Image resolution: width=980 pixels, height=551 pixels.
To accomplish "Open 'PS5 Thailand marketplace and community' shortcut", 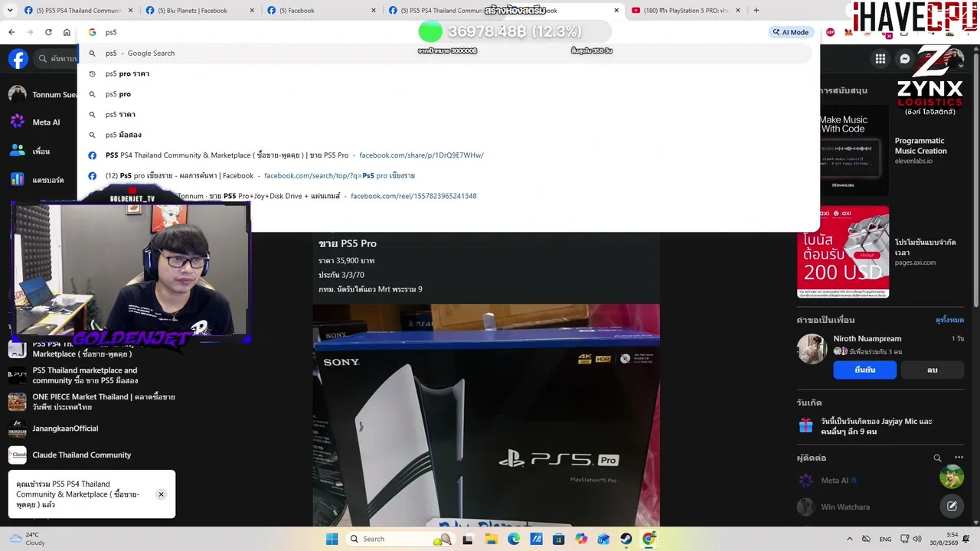I will point(92,376).
